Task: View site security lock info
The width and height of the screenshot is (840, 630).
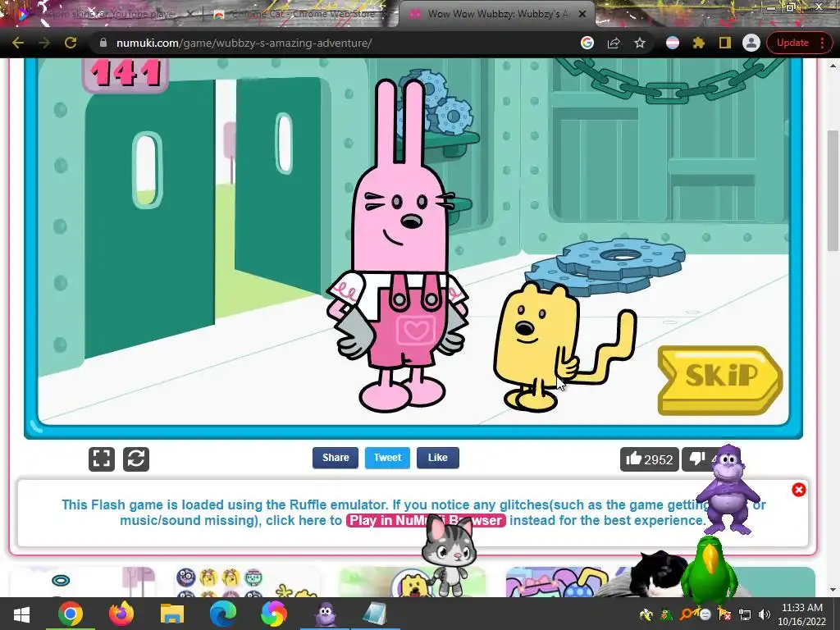Action: (x=103, y=43)
